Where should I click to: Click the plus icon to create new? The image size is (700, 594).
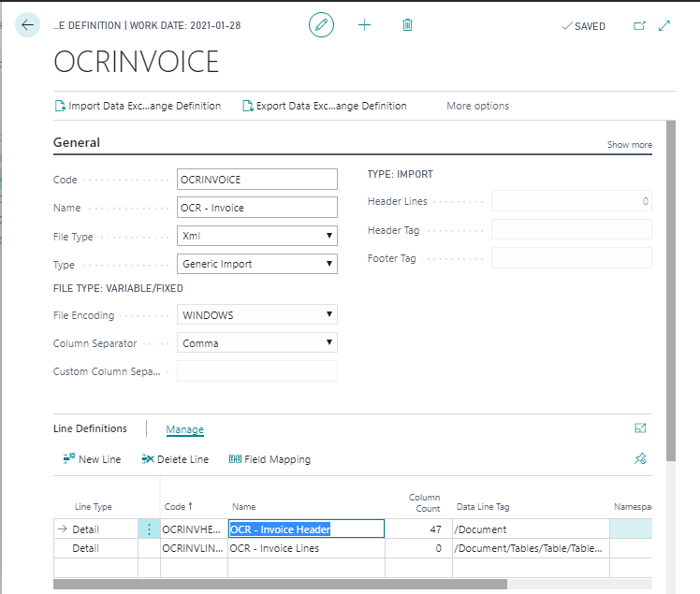tap(364, 25)
